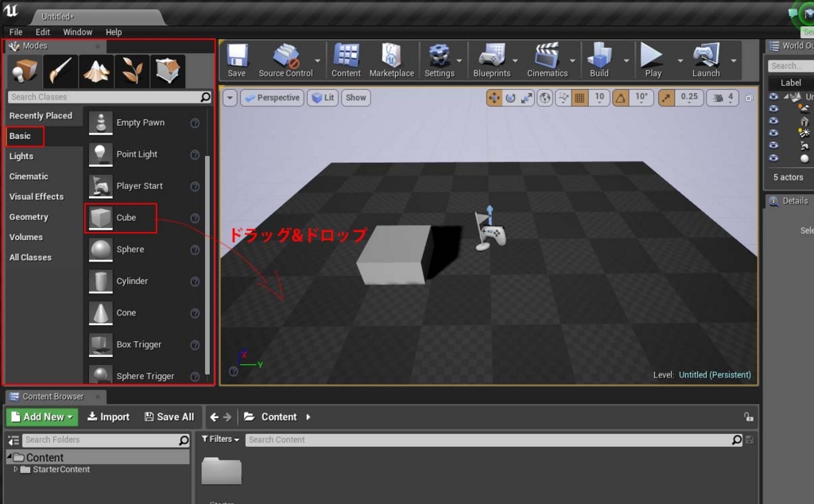Switch viewport Perspective view button
814x504 pixels.
pos(272,98)
